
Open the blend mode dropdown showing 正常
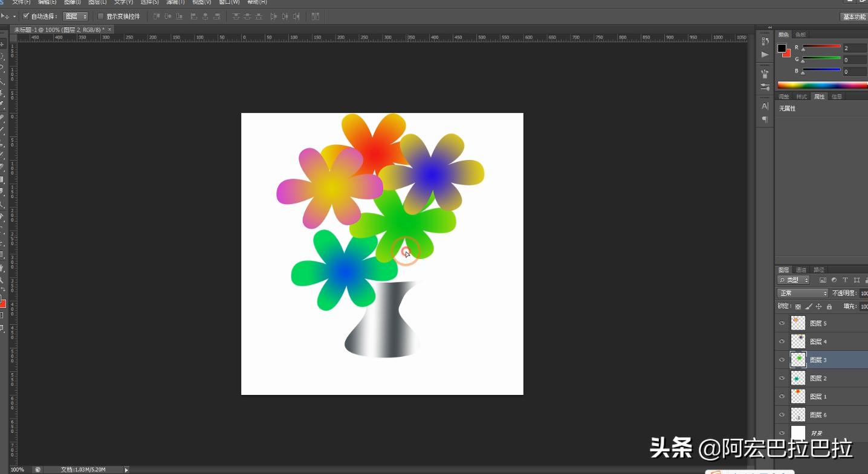click(x=802, y=292)
